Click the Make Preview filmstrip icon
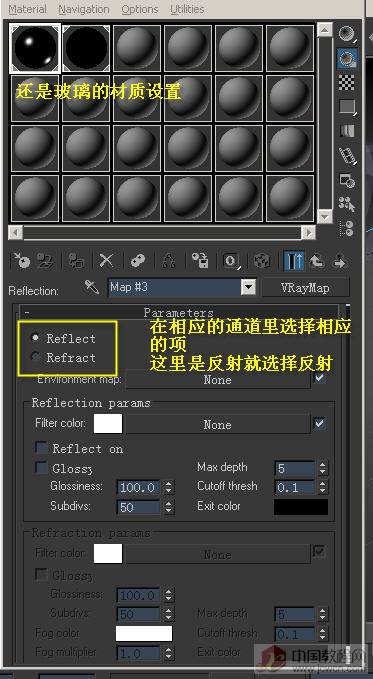The width and height of the screenshot is (373, 679). click(x=347, y=155)
